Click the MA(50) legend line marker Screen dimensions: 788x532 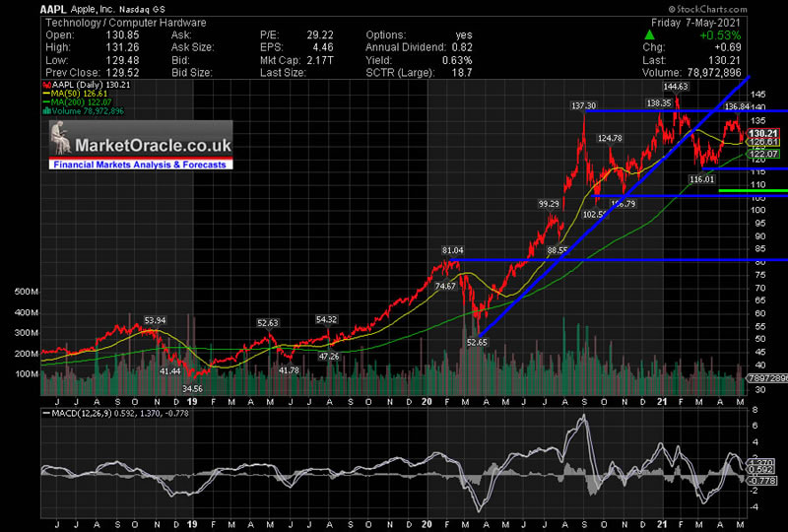click(x=45, y=95)
